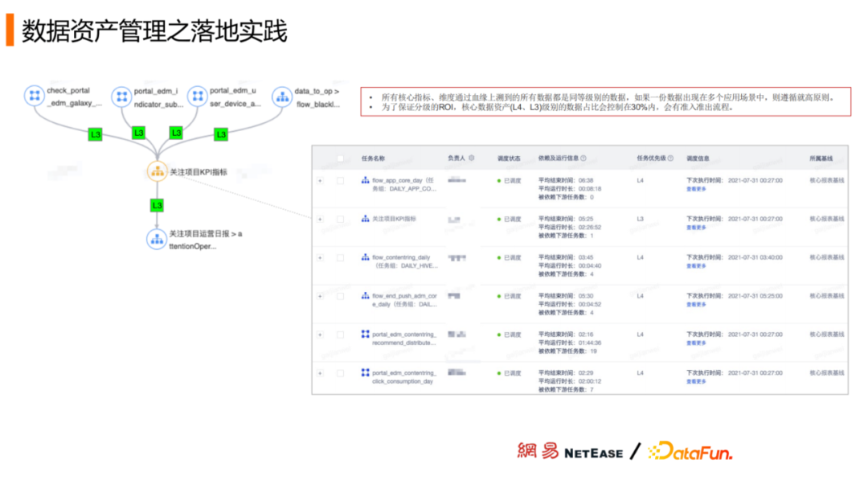The image size is (868, 489).
Task: Open task name 关注项目KPI指标 in the table
Action: 394,219
